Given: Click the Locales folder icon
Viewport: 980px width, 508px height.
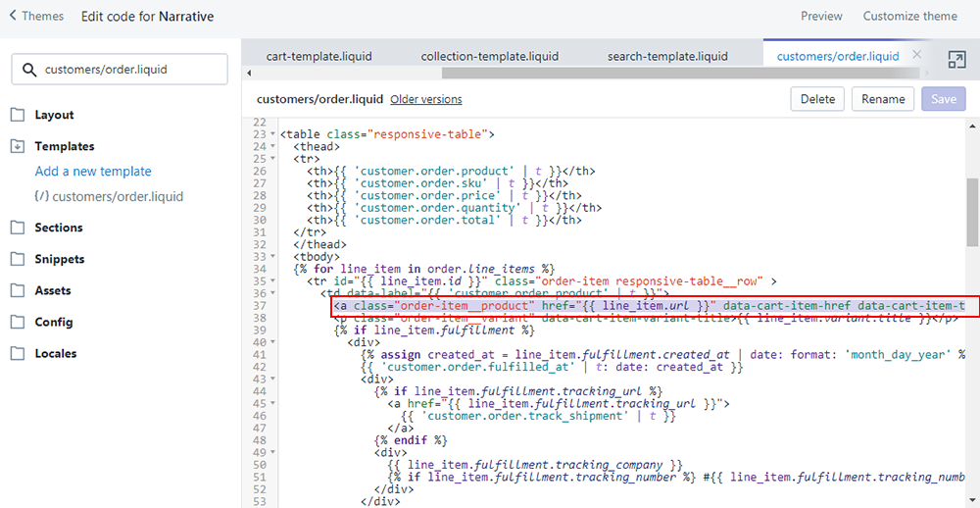Looking at the screenshot, I should pos(17,353).
